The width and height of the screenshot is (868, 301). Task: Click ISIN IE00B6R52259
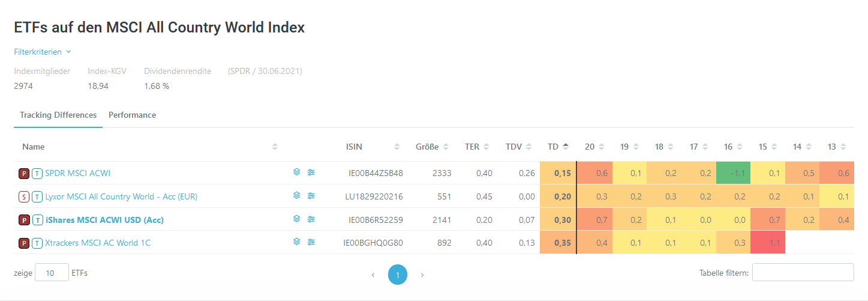(376, 220)
